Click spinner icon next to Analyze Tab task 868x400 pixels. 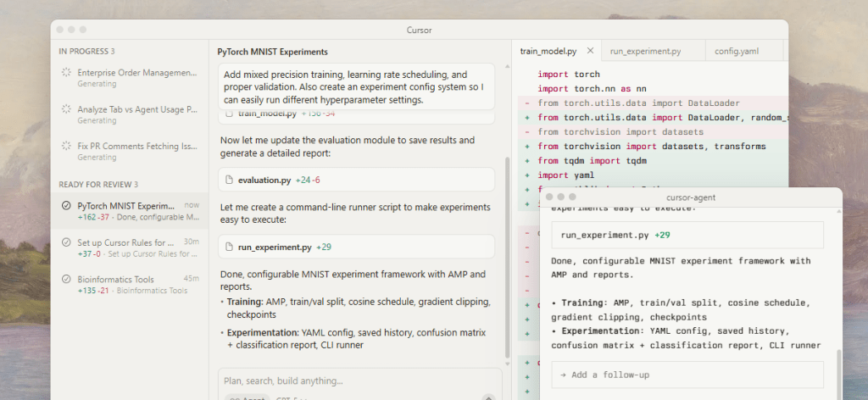pos(66,110)
